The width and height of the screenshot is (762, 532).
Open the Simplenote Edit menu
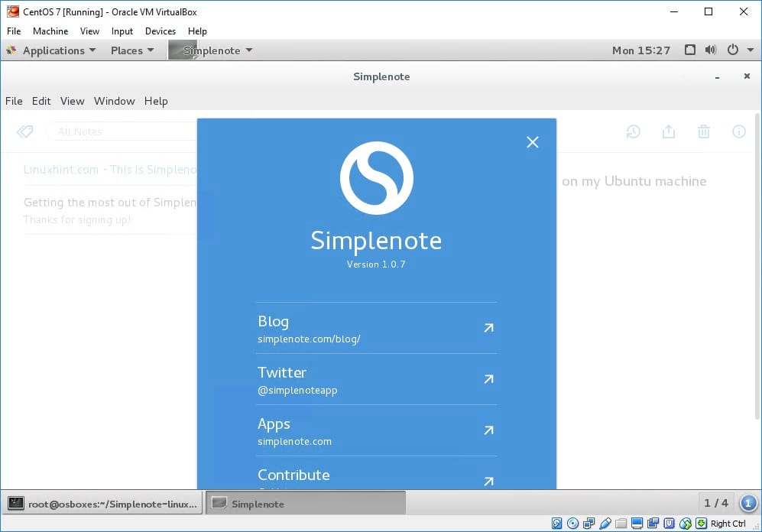41,101
